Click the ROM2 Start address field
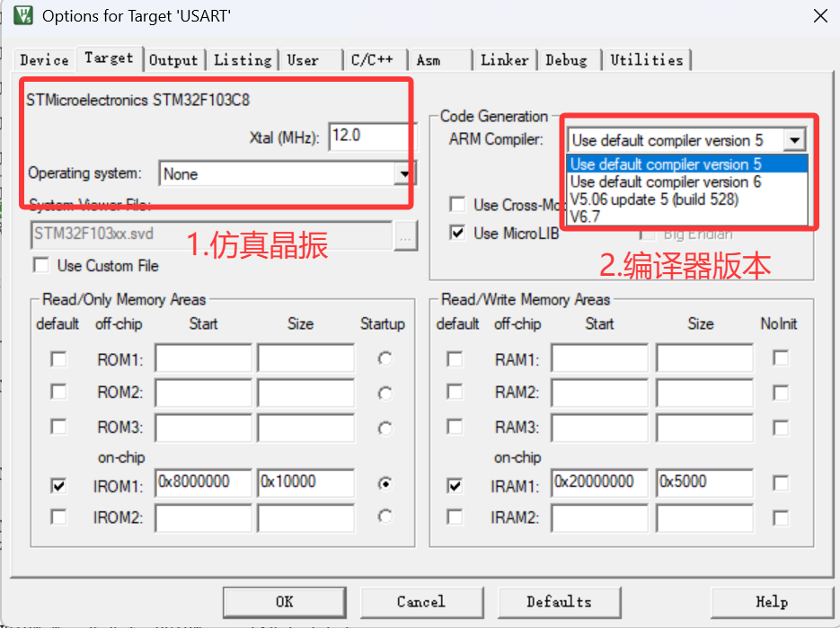 [x=203, y=393]
